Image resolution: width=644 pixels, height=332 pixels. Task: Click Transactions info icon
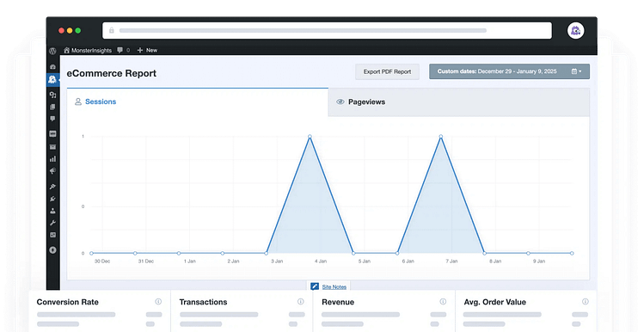tap(301, 302)
